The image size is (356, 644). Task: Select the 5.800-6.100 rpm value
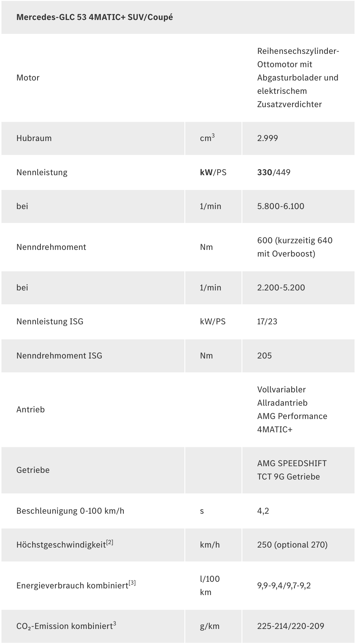tap(281, 206)
